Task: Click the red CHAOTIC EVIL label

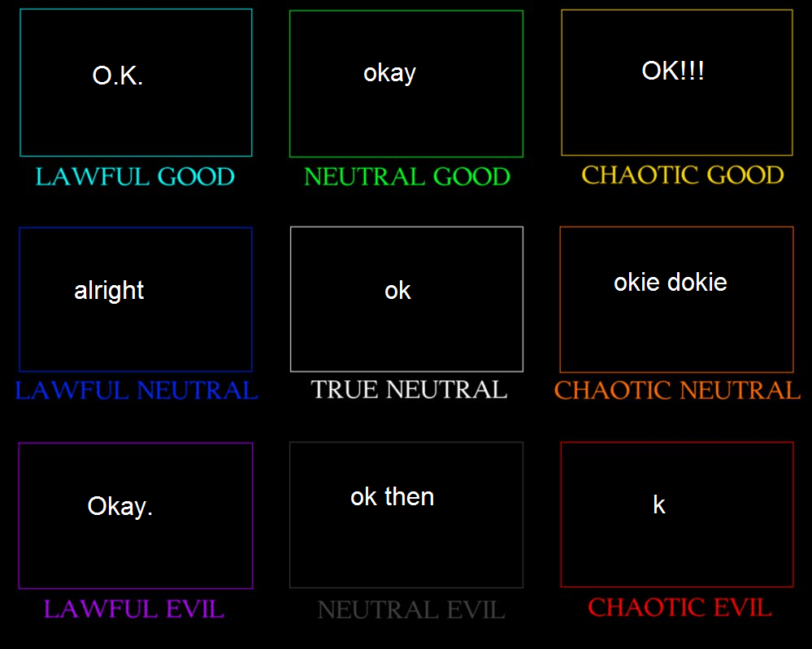Action: pyautogui.click(x=680, y=607)
